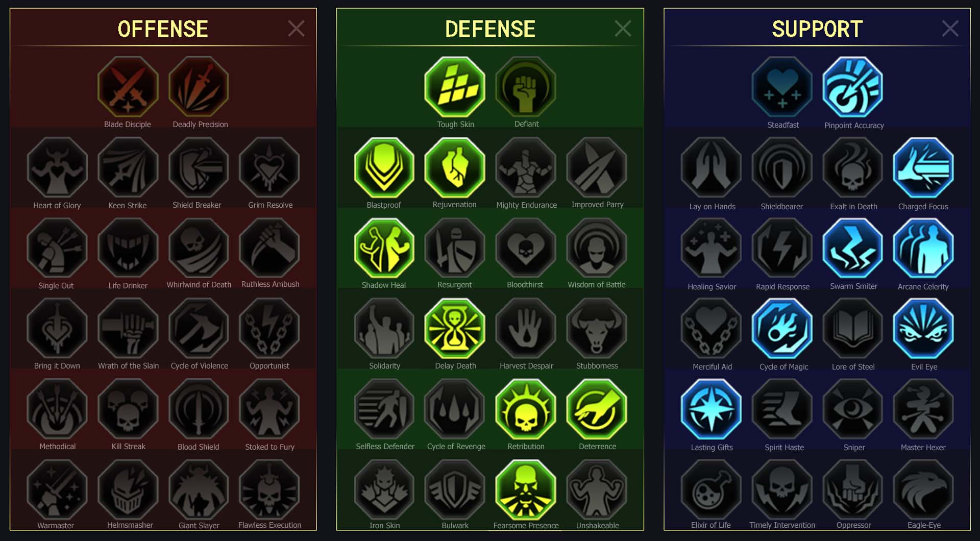Select the Warmaster mastery icon
Image resolution: width=980 pixels, height=541 pixels.
[x=57, y=490]
